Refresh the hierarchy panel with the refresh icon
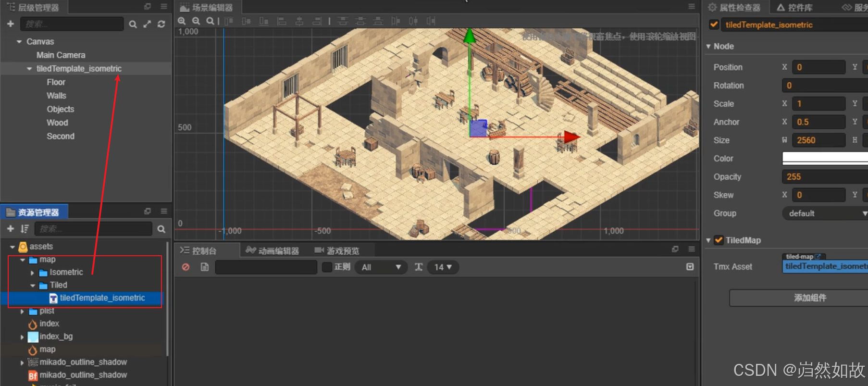Image resolution: width=868 pixels, height=386 pixels. (x=161, y=24)
